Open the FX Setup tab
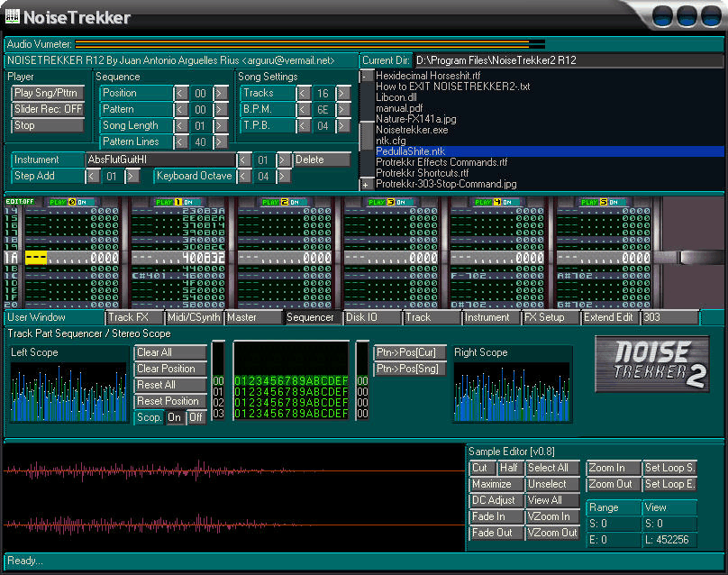 (x=551, y=317)
